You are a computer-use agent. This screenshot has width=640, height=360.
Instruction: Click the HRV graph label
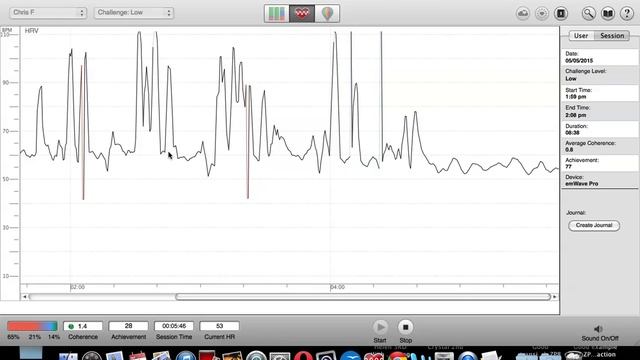point(31,31)
